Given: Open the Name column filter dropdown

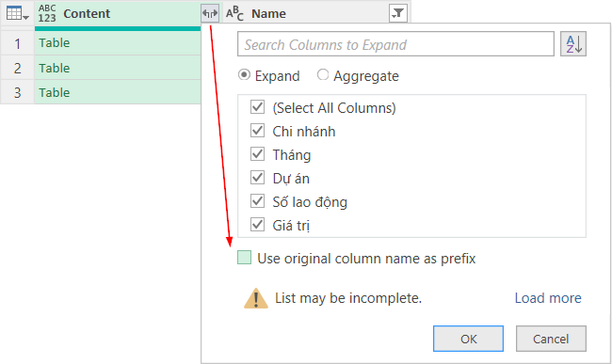Looking at the screenshot, I should (x=398, y=14).
